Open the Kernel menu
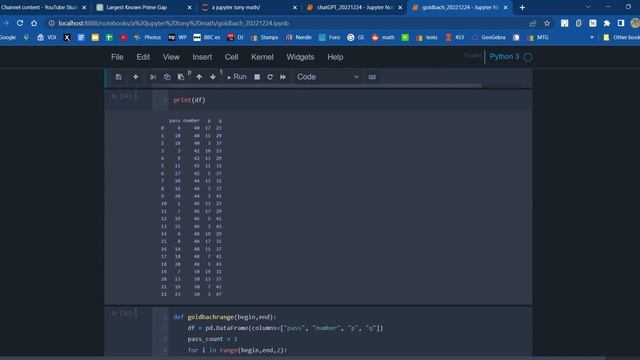This screenshot has width=640, height=360. click(x=262, y=57)
